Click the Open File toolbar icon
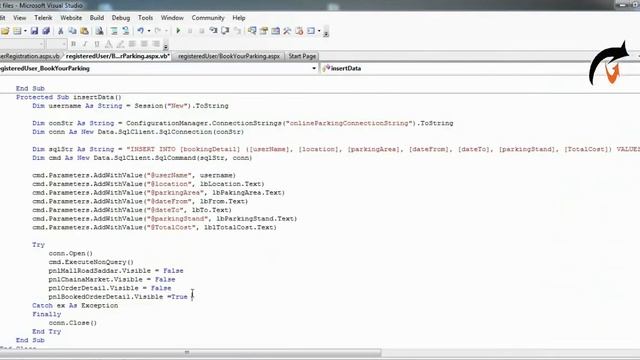 point(5,31)
